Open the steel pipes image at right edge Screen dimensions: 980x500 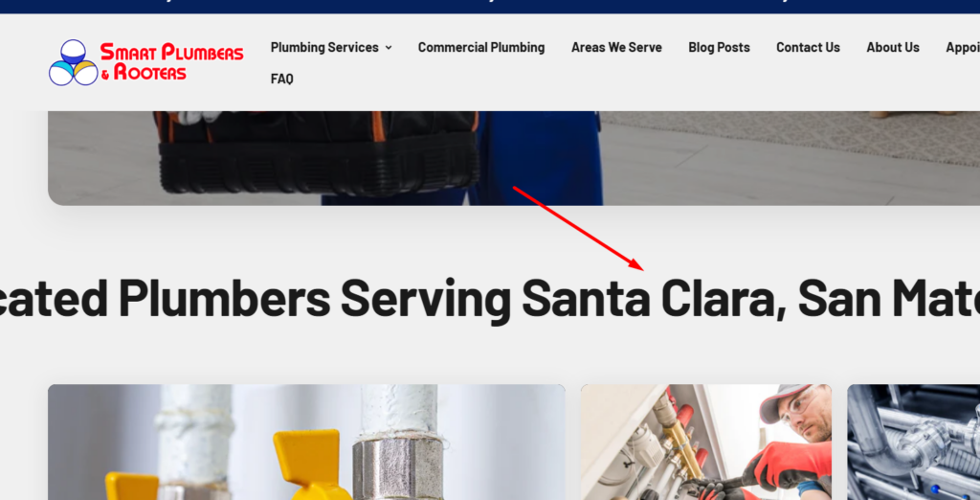914,442
